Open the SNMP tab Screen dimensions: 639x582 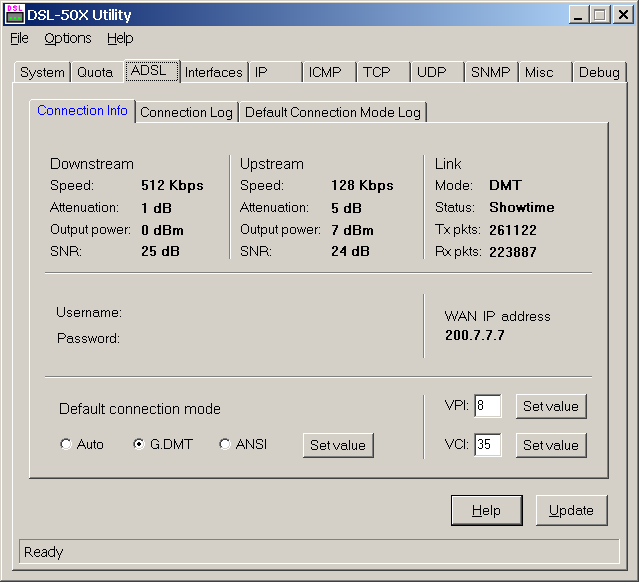tap(491, 72)
